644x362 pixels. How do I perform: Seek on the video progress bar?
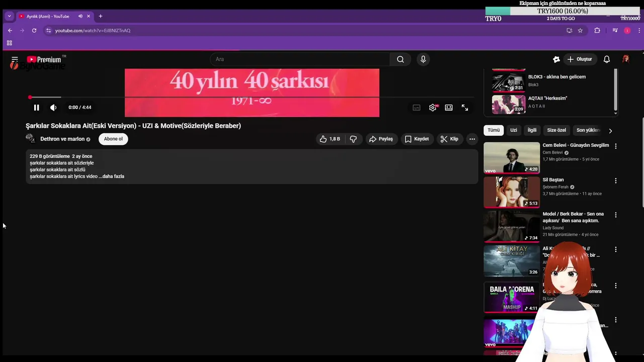click(x=252, y=97)
